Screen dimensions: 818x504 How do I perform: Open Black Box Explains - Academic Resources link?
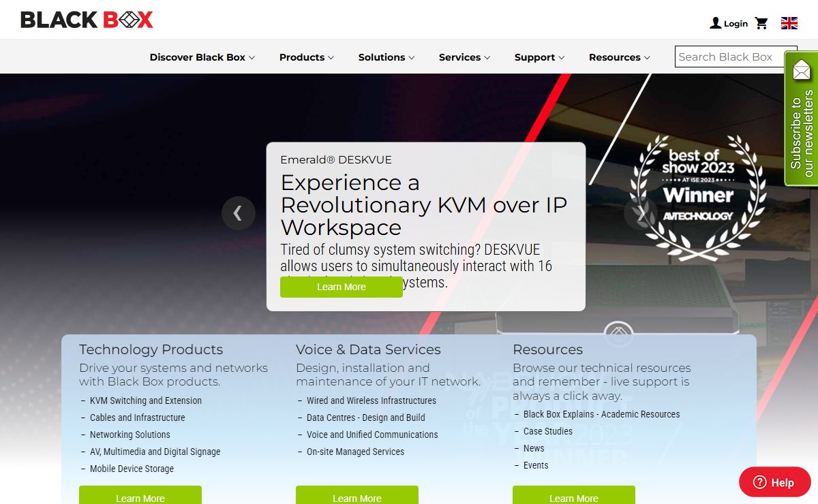[x=602, y=414]
